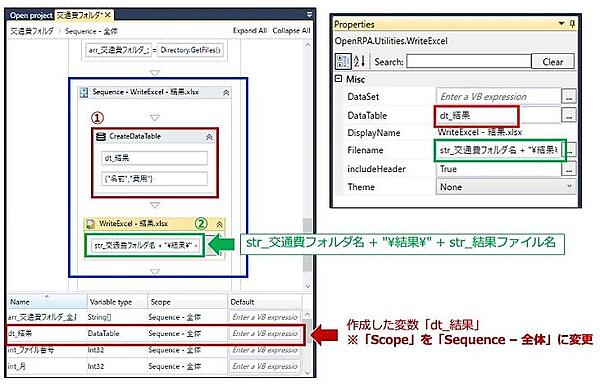This screenshot has height=386, width=600.
Task: Click the WriteExcel activity icon
Action: click(90, 224)
